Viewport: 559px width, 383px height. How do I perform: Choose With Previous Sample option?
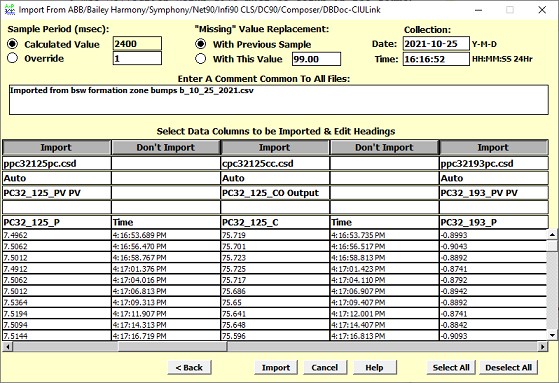(x=201, y=44)
